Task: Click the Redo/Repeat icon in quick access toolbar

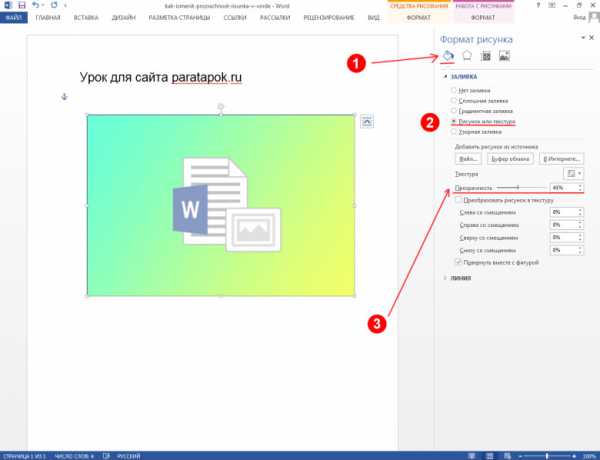Action: pyautogui.click(x=54, y=5)
